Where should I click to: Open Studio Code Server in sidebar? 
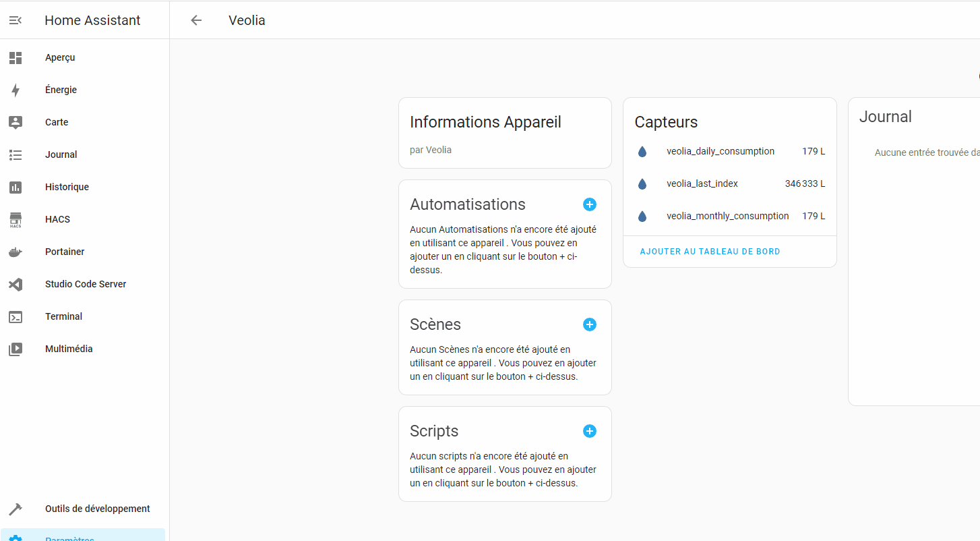pyautogui.click(x=83, y=285)
